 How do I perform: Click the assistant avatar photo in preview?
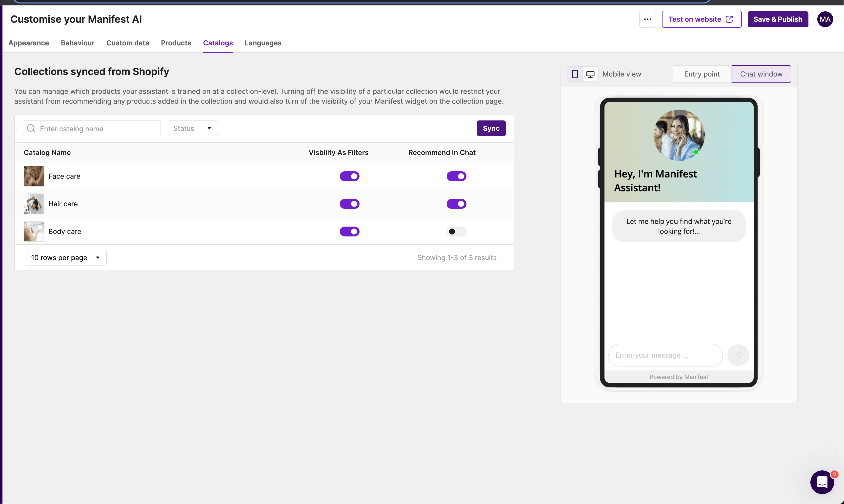pos(679,135)
